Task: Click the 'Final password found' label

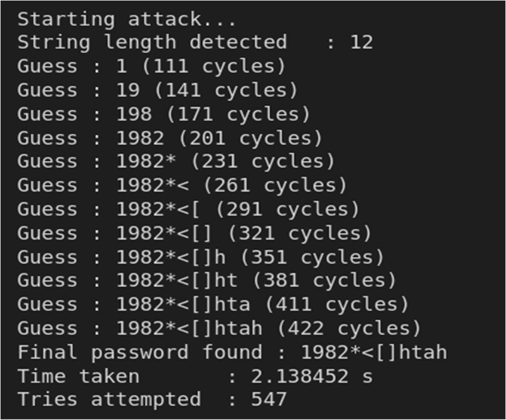Action: coord(139,352)
